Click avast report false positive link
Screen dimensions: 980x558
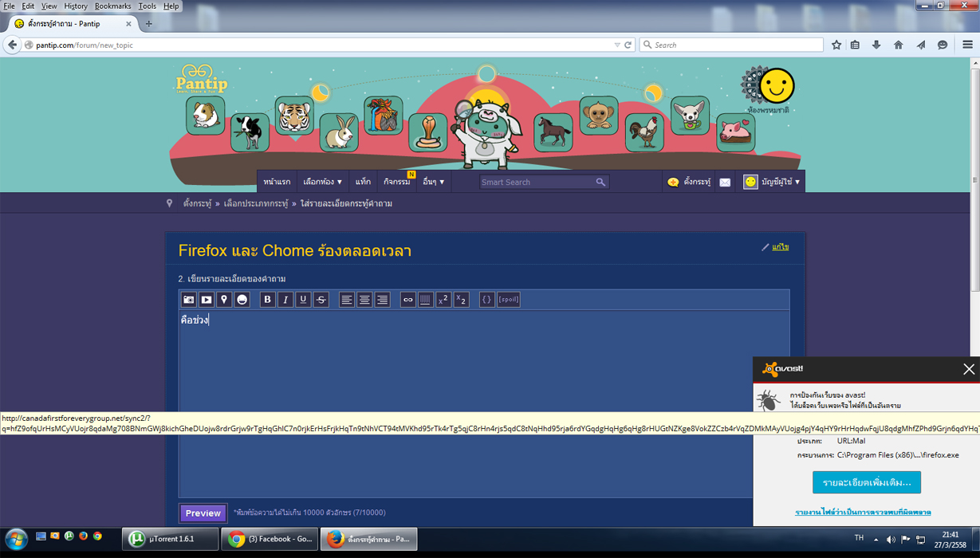tap(863, 512)
